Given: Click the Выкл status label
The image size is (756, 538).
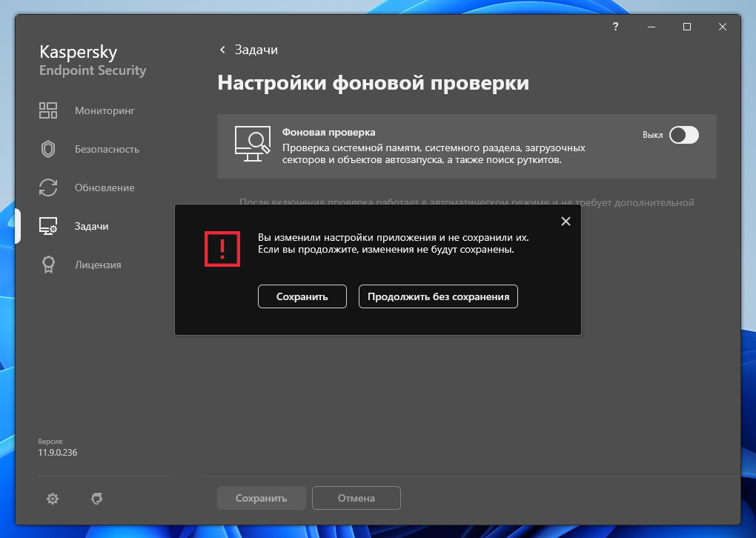Looking at the screenshot, I should (x=653, y=135).
